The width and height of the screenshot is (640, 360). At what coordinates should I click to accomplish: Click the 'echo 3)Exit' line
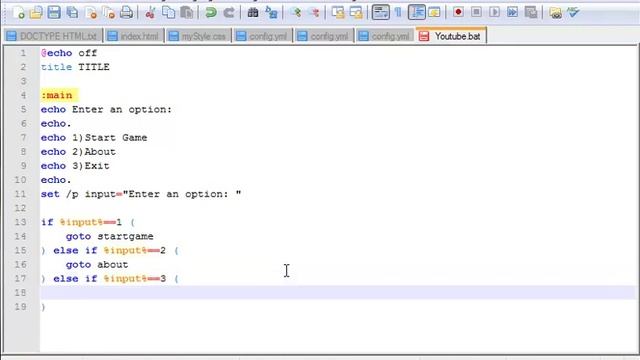click(75, 166)
